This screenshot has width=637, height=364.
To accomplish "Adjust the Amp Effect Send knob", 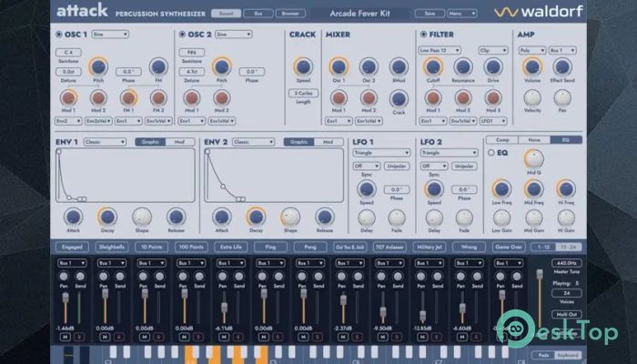I will 562,66.
